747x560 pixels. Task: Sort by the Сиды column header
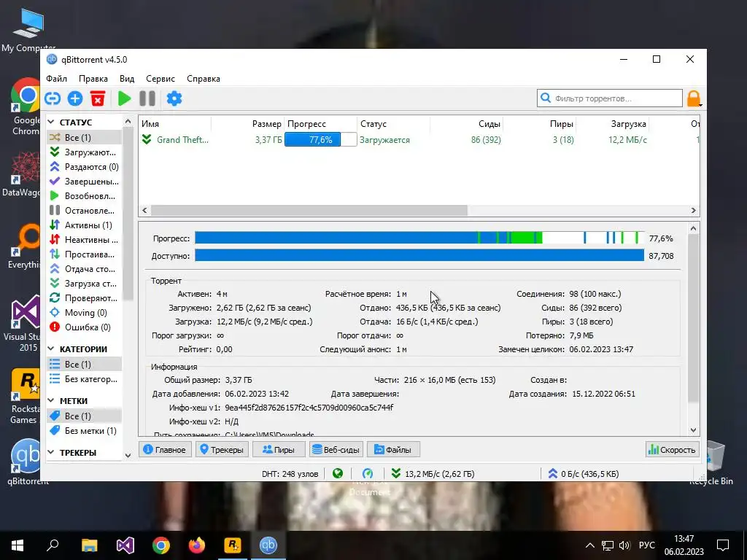466,124
